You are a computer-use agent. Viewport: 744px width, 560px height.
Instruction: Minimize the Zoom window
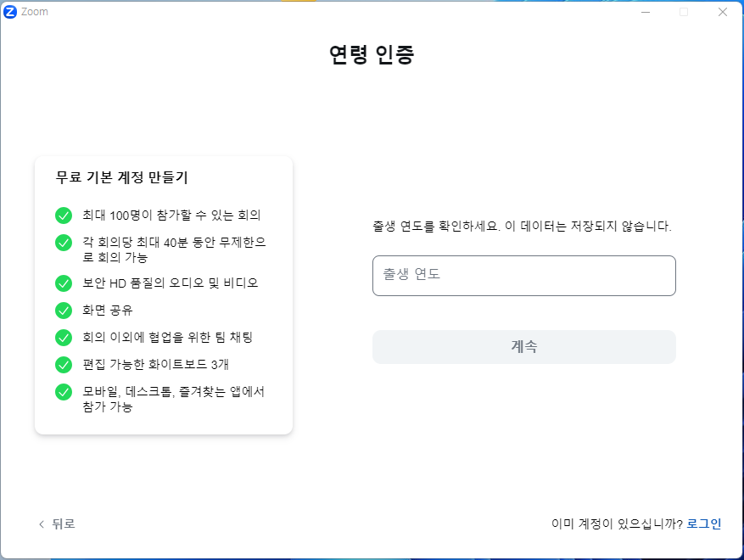point(647,11)
